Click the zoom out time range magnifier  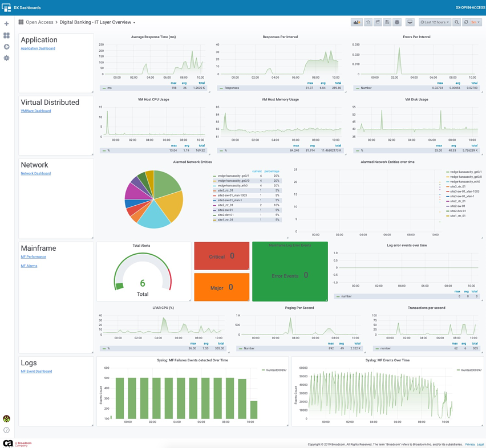coord(456,22)
